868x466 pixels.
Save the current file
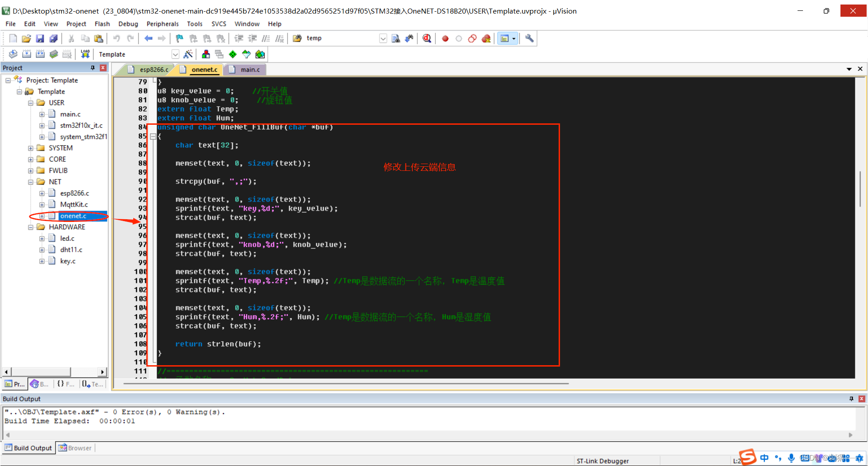[x=40, y=38]
